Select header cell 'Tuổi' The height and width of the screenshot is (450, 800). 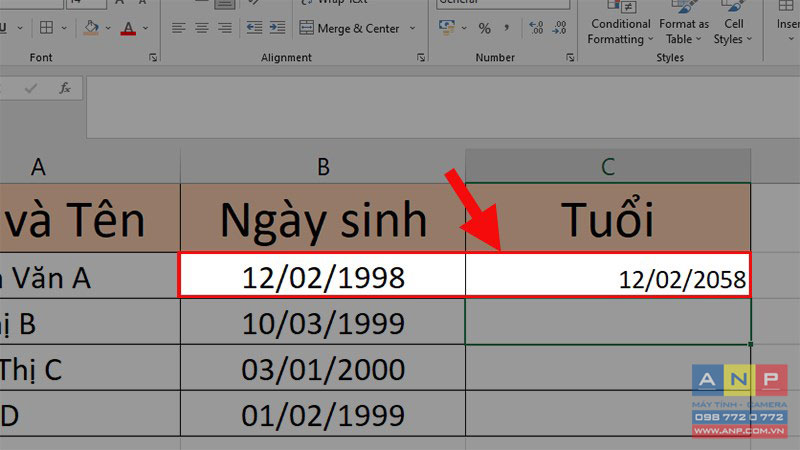(608, 218)
